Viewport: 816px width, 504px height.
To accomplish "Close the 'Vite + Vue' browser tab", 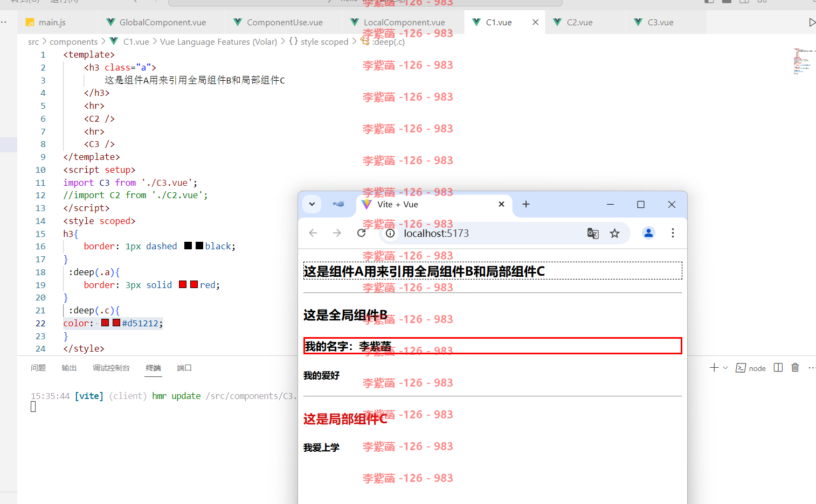I will (x=501, y=204).
